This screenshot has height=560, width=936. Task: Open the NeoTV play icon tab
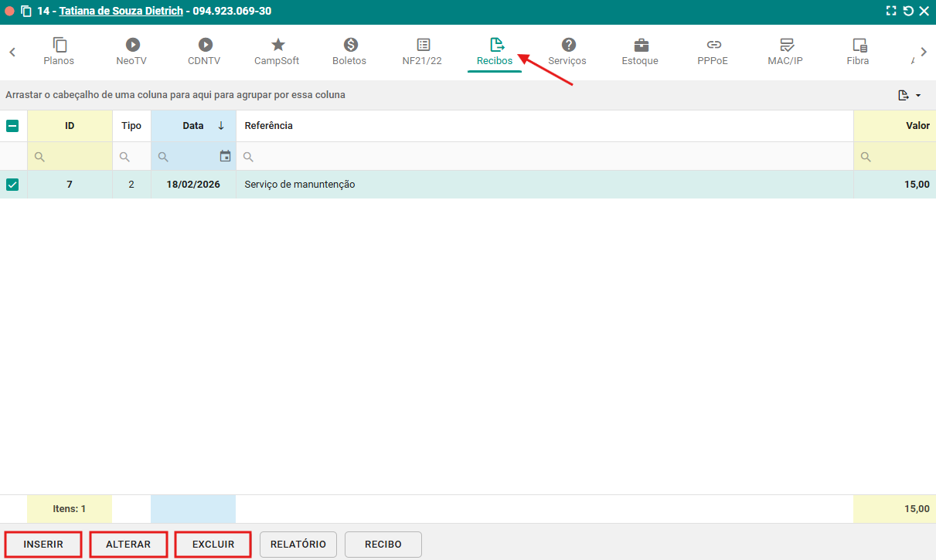[133, 46]
